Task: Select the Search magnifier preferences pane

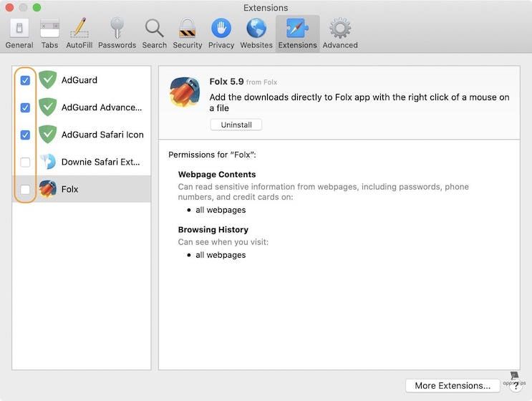Action: tap(154, 33)
